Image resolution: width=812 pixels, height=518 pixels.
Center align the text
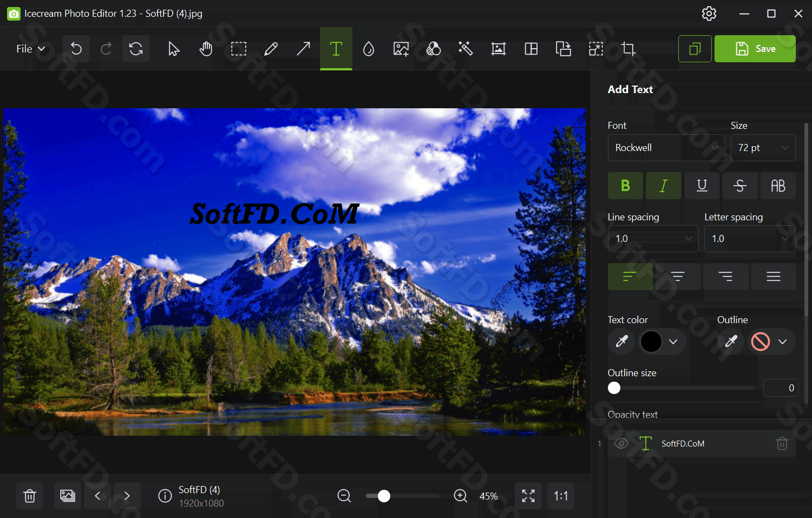(x=678, y=277)
